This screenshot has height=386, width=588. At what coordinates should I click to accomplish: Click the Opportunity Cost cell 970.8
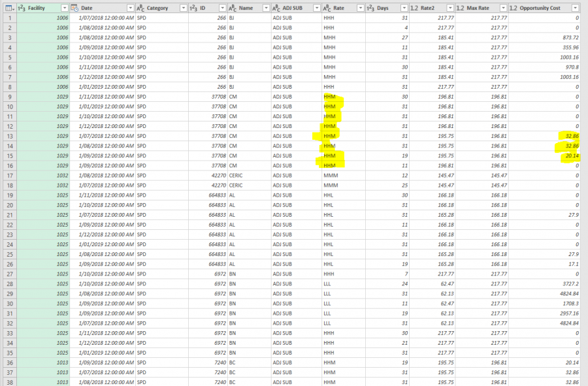click(544, 67)
